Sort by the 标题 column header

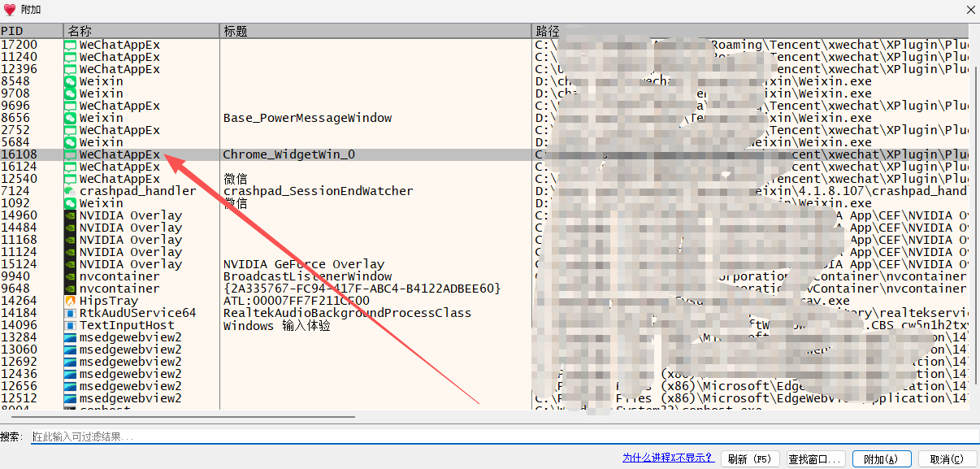(x=375, y=31)
